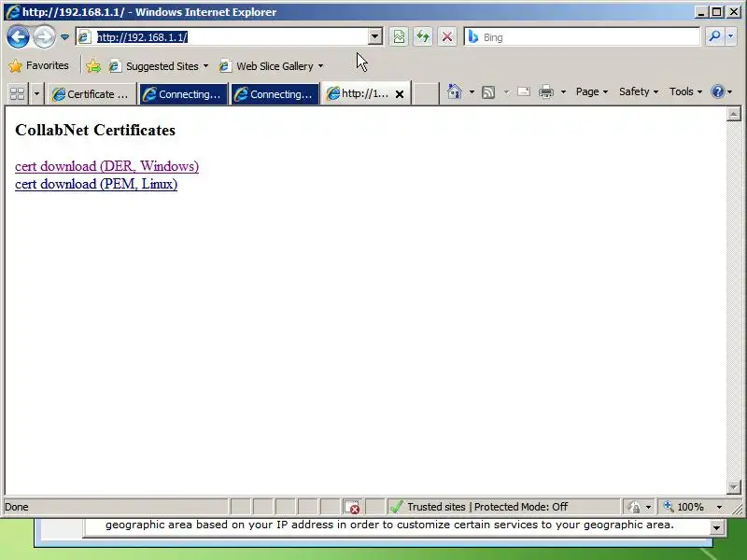Open Suggested Sites favorites link
The width and height of the screenshot is (747, 560).
[x=159, y=66]
